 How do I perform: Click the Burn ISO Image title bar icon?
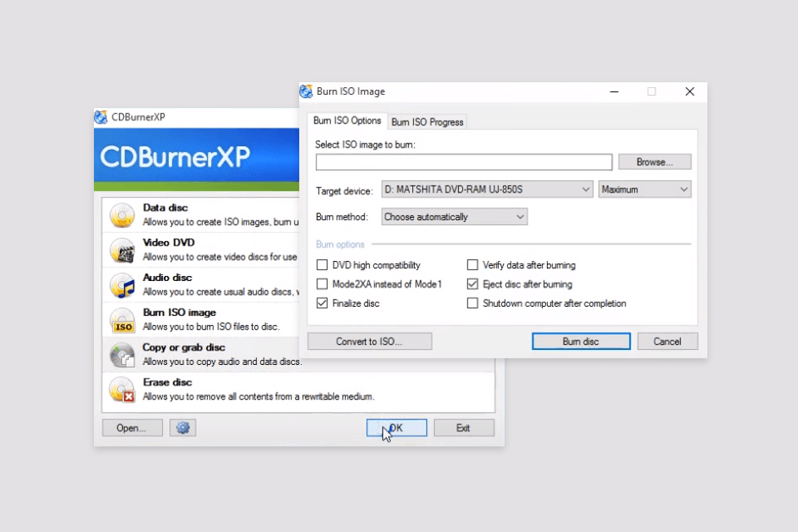(x=307, y=91)
